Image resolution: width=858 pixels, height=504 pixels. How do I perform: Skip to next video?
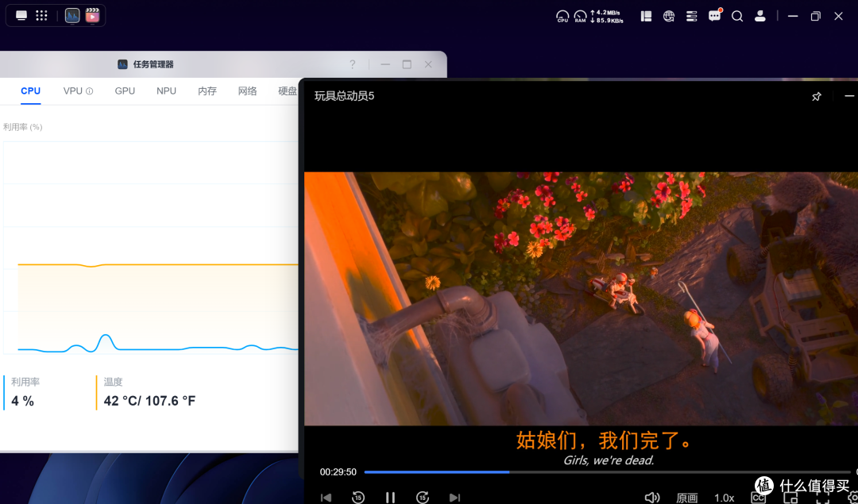click(x=454, y=498)
